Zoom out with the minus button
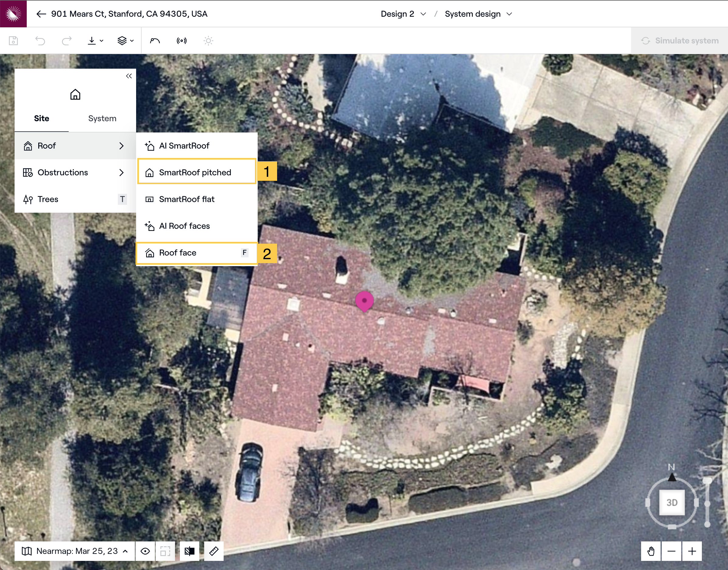Viewport: 728px width, 570px height. [x=671, y=551]
